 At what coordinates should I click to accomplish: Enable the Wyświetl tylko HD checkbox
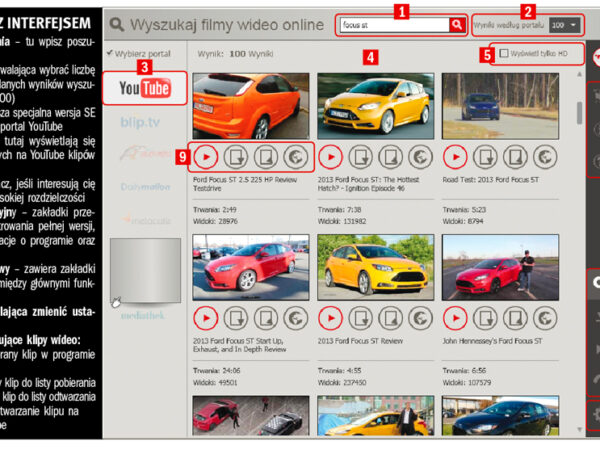[505, 53]
